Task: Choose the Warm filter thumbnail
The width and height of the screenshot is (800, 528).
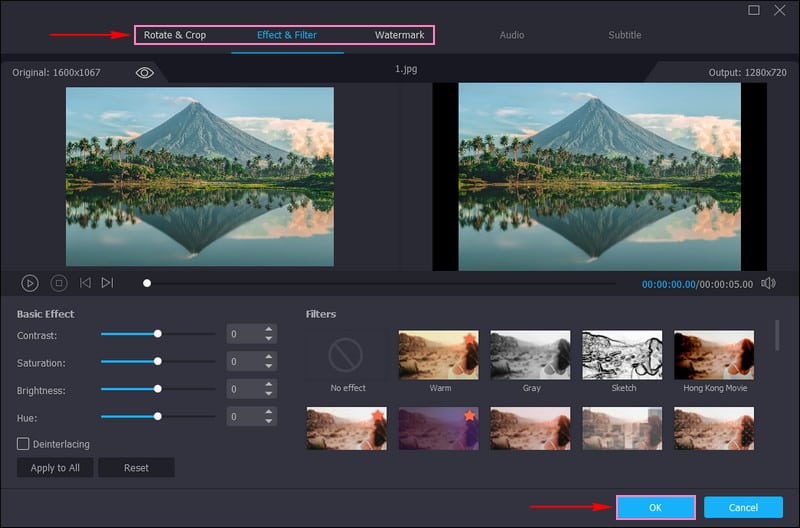Action: 439,355
